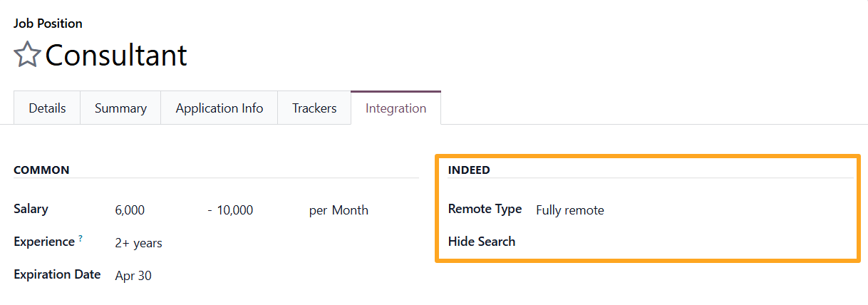Click the Remote Type field label
Image resolution: width=868 pixels, height=305 pixels.
(485, 209)
